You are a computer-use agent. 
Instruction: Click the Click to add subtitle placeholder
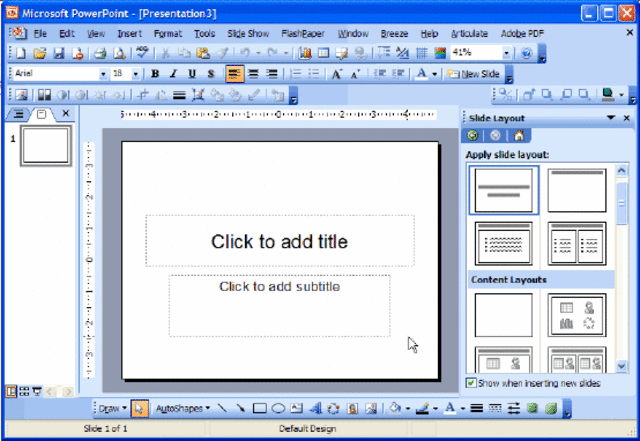tap(280, 305)
